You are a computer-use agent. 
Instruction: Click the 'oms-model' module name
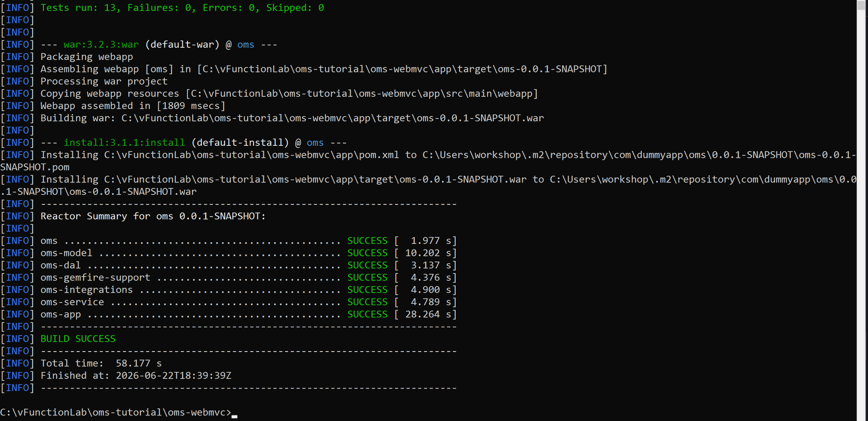(x=66, y=253)
